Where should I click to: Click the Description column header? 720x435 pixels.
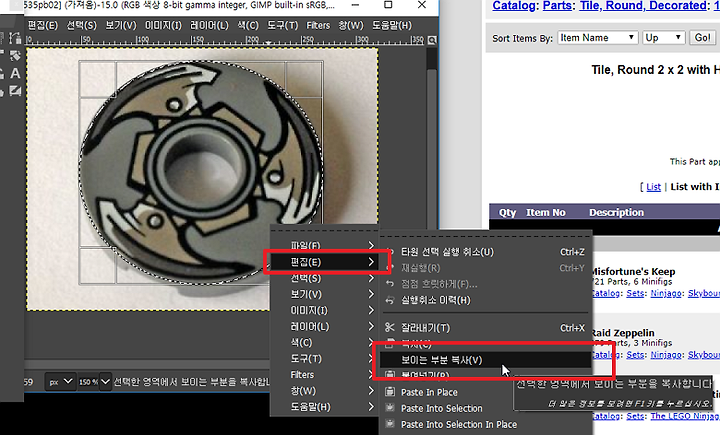click(x=616, y=212)
